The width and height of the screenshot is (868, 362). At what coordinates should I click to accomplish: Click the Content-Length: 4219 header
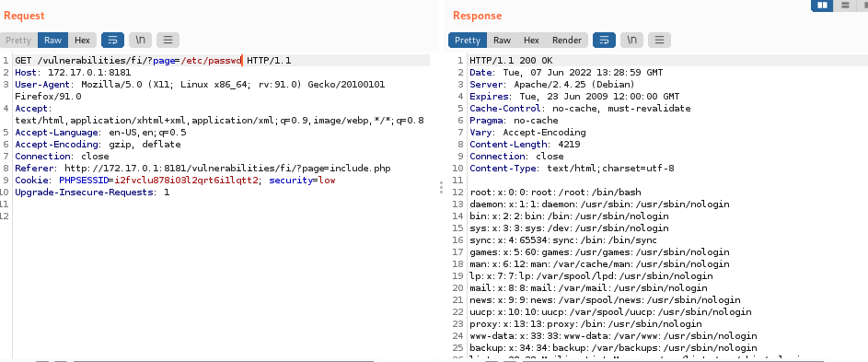[525, 145]
